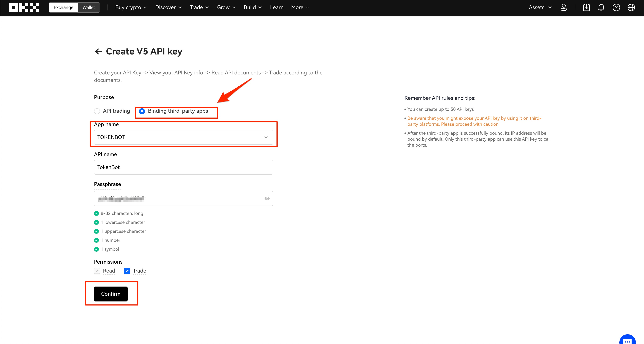Click the Passphrase label
Image resolution: width=644 pixels, height=344 pixels.
(107, 184)
